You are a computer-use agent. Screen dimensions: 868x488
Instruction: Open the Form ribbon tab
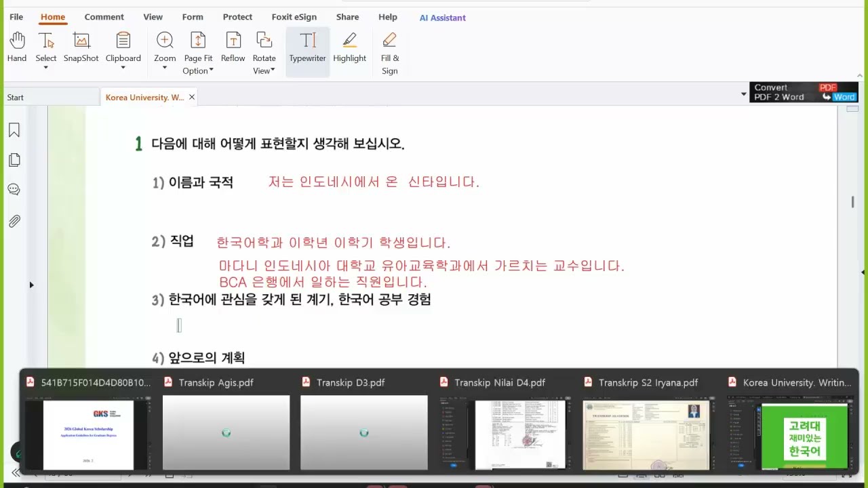(x=193, y=17)
